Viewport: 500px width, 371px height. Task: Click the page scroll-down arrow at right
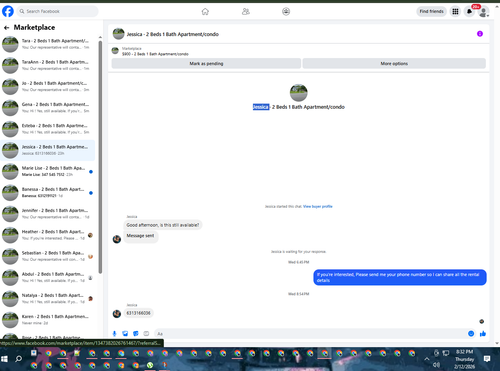click(497, 343)
